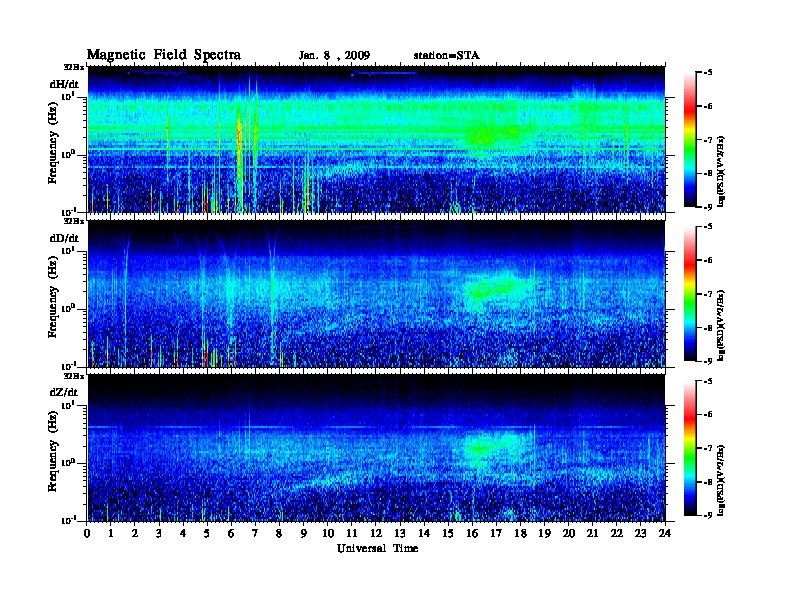Click the 'dD/dt' panel label

coord(64,238)
